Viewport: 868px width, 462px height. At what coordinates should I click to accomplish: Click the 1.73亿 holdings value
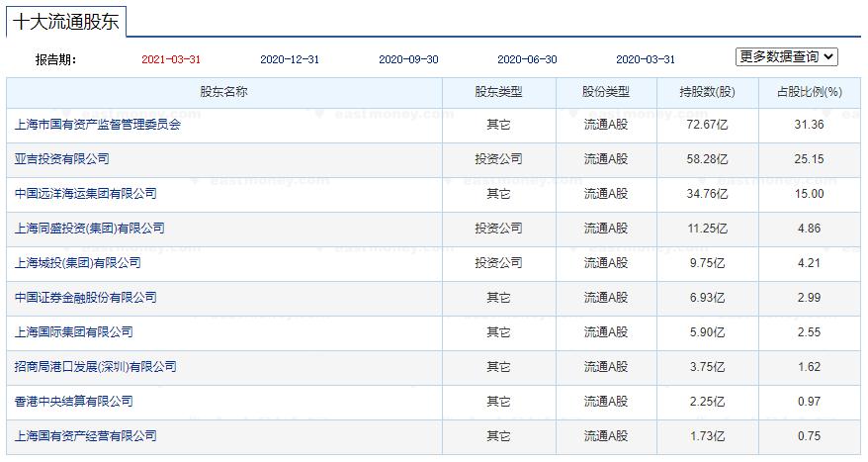pos(707,436)
